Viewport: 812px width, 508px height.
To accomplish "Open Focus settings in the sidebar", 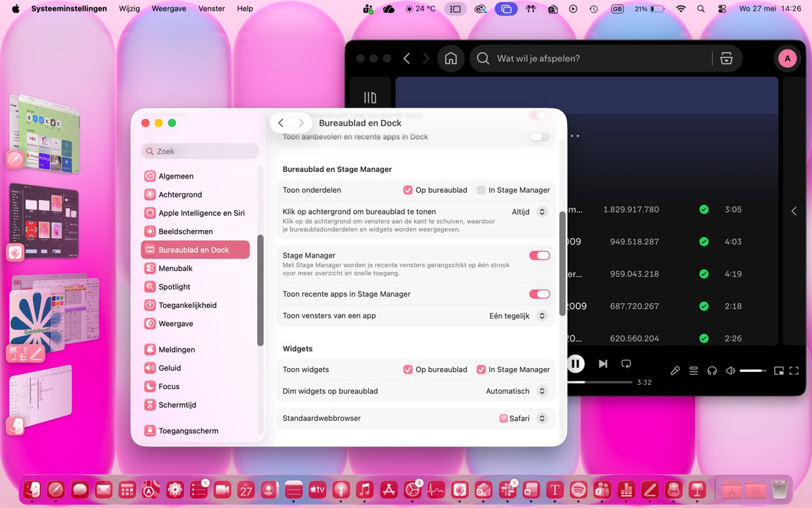I will [x=195, y=386].
